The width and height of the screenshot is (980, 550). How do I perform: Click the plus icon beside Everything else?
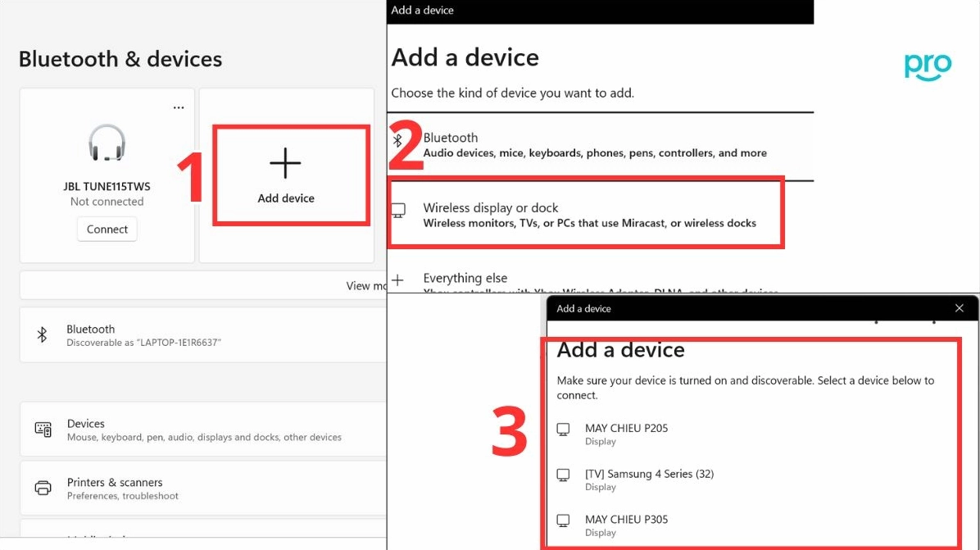[398, 280]
